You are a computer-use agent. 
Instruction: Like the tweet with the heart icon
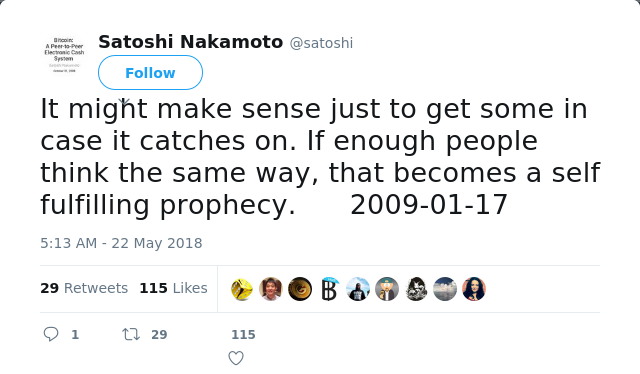click(x=236, y=358)
